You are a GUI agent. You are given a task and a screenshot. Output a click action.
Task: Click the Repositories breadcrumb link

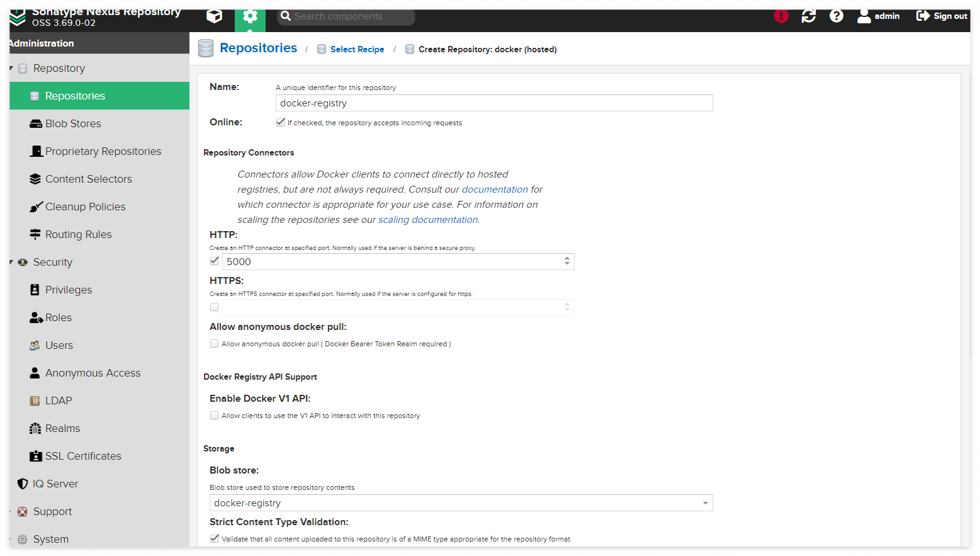tap(258, 48)
